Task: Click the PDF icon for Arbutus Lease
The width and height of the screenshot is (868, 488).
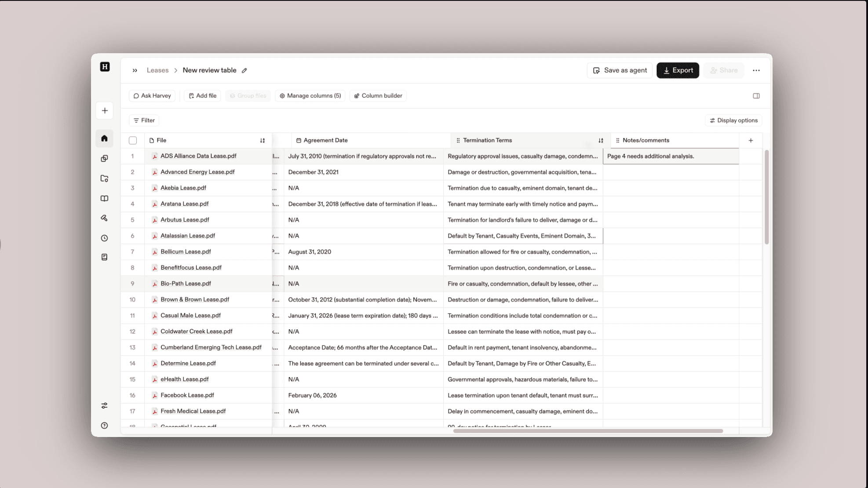Action: (155, 220)
